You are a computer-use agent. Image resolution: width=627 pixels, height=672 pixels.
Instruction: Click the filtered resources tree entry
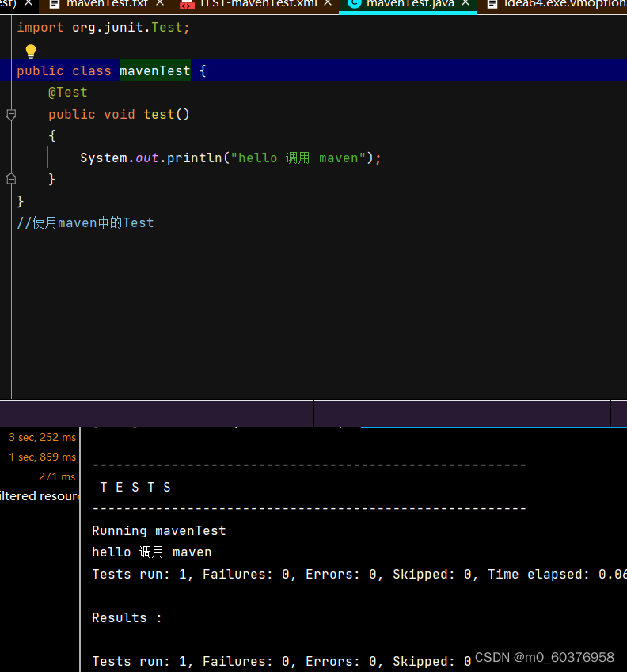[x=40, y=495]
